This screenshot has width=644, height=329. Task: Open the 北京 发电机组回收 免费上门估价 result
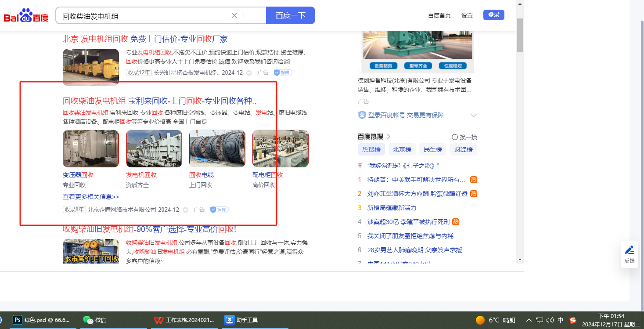[x=145, y=39]
